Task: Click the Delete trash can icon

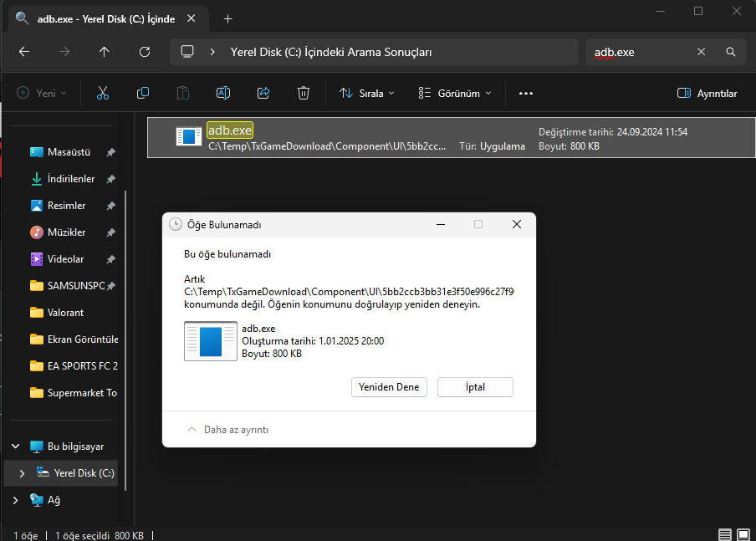Action: point(304,93)
